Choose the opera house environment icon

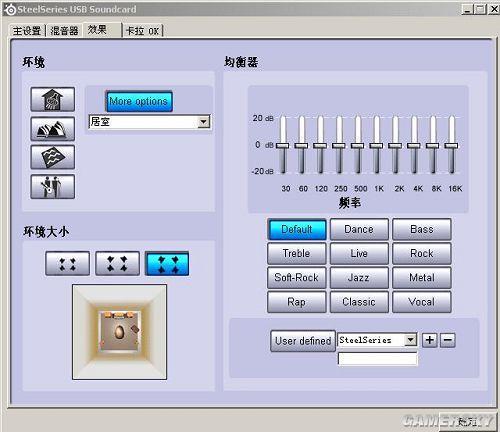point(53,129)
